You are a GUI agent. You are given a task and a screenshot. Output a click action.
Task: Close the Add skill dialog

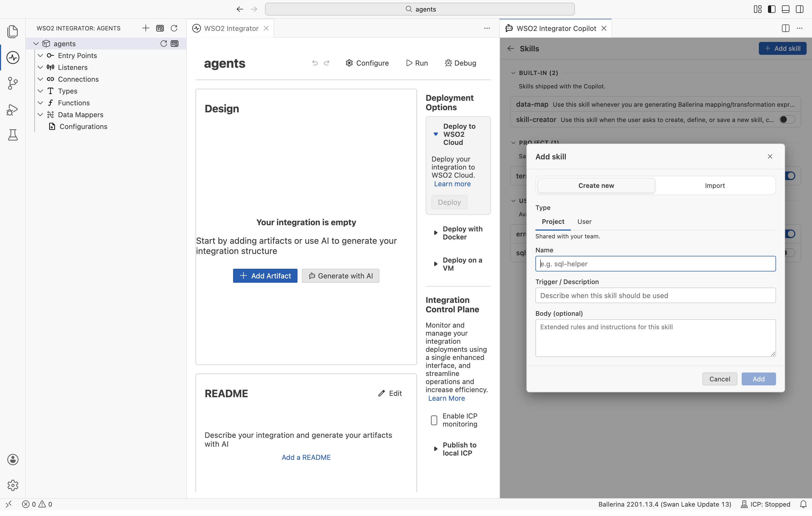(770, 156)
